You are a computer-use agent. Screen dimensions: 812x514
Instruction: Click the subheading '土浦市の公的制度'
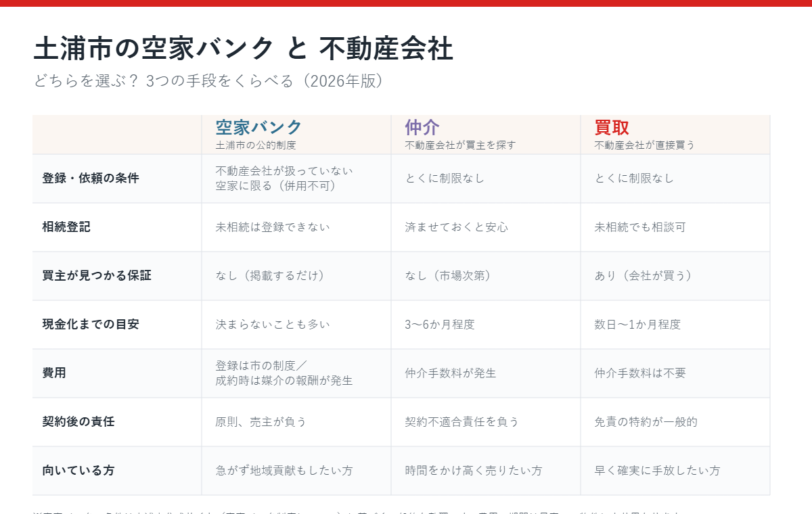pyautogui.click(x=256, y=145)
